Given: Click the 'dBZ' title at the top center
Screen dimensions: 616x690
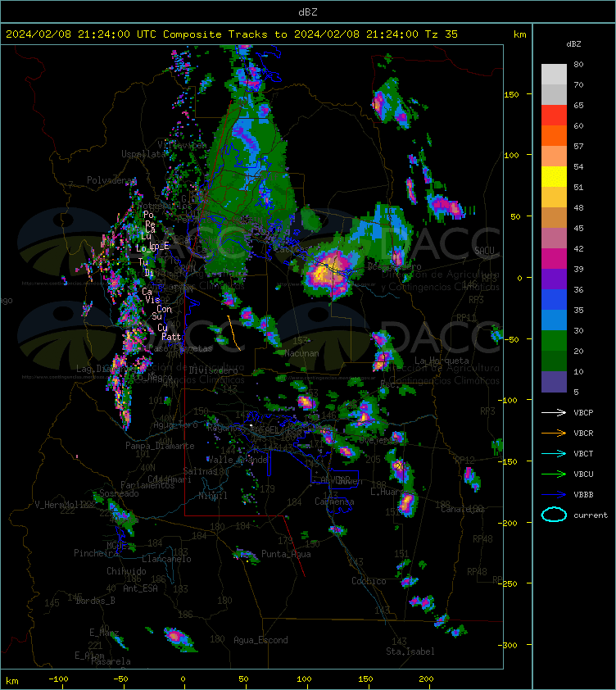Looking at the screenshot, I should [x=307, y=12].
